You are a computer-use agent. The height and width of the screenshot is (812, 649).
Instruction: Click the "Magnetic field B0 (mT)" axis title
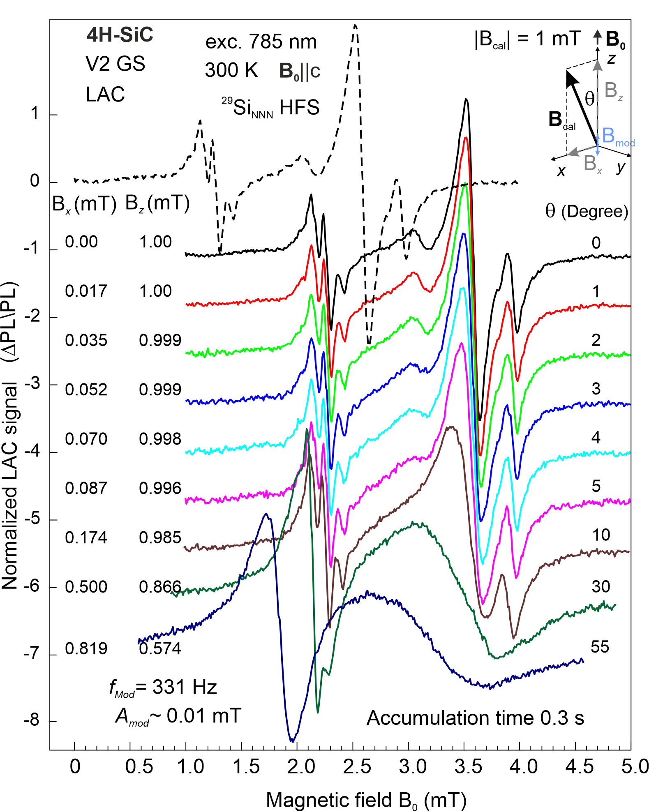click(366, 800)
